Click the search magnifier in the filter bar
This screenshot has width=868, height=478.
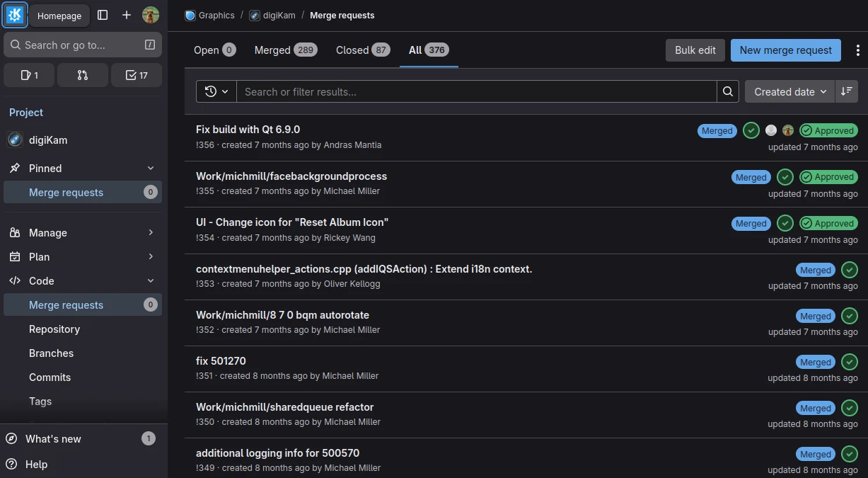[x=727, y=91]
